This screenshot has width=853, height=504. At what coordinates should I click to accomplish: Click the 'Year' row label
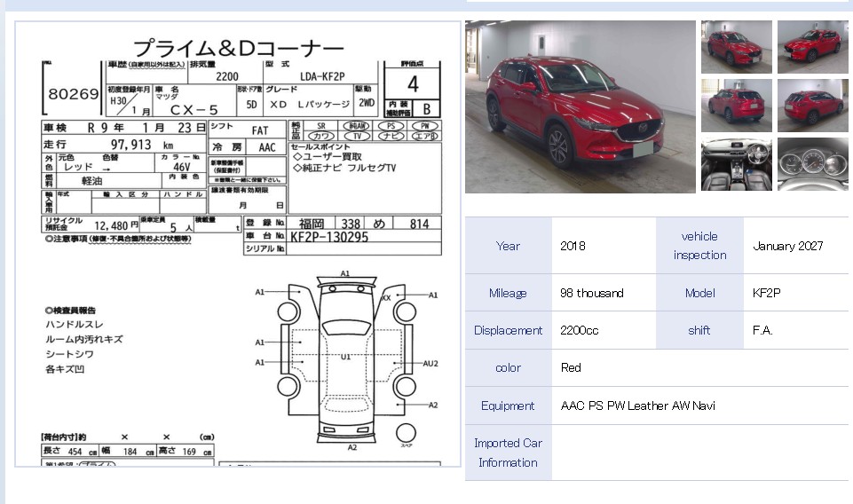[x=508, y=246]
